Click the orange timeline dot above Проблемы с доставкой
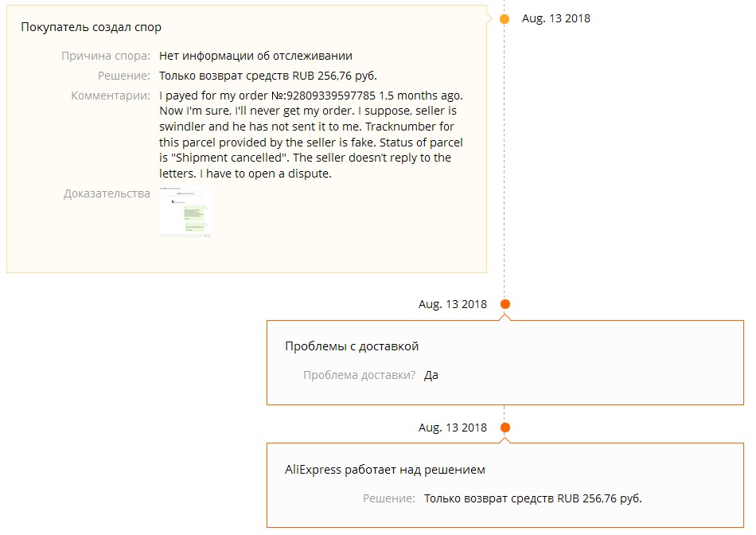756x535 pixels. point(505,304)
